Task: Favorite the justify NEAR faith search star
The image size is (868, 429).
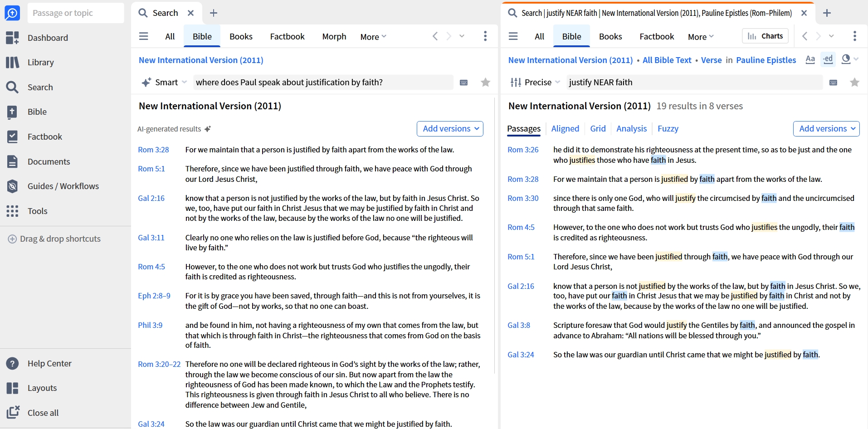Action: point(854,82)
